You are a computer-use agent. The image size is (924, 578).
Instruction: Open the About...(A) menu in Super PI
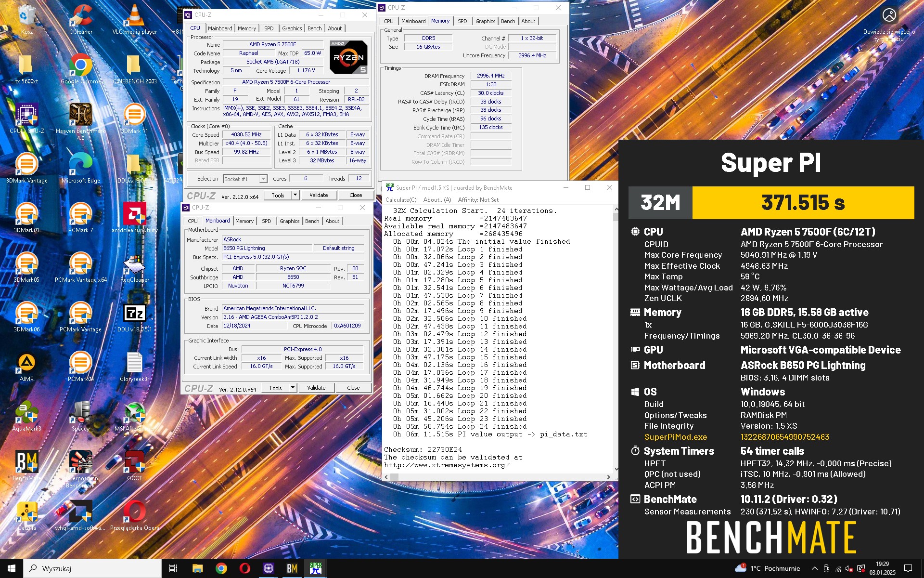tap(437, 200)
